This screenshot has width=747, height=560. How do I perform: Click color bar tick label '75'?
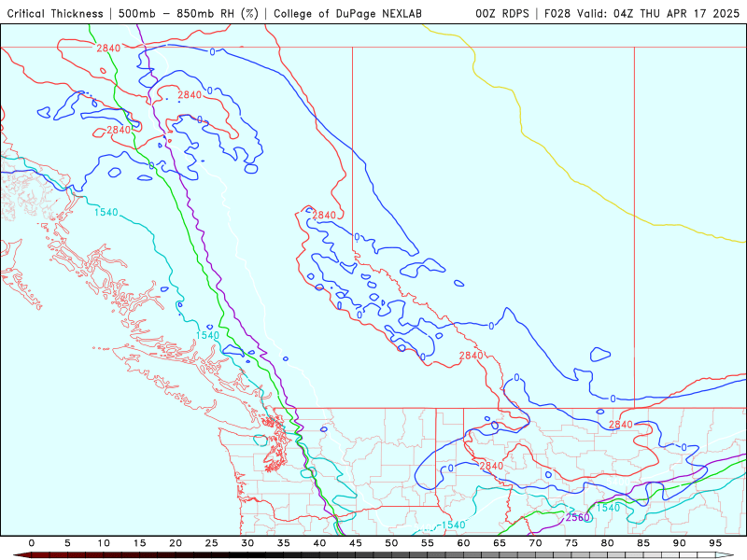pos(571,543)
